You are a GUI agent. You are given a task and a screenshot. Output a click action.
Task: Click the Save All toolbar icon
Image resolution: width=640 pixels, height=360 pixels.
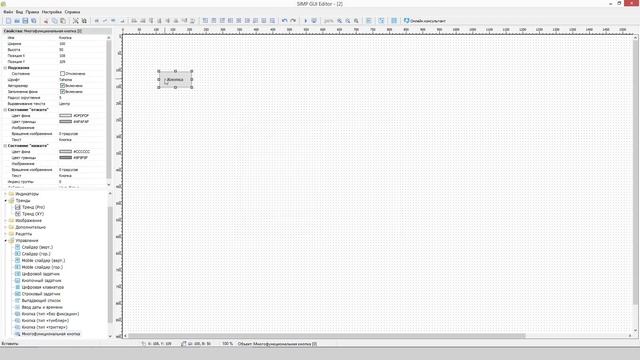point(33,21)
